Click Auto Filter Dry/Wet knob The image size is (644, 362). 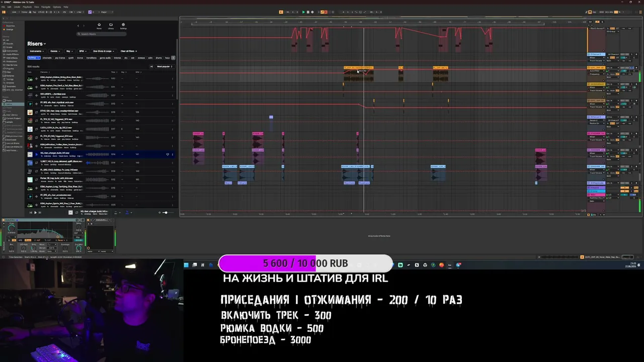pos(79,248)
